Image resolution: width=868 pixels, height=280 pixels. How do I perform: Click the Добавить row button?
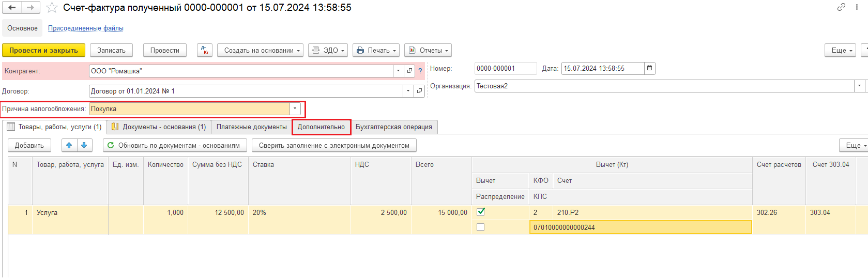[x=29, y=145]
